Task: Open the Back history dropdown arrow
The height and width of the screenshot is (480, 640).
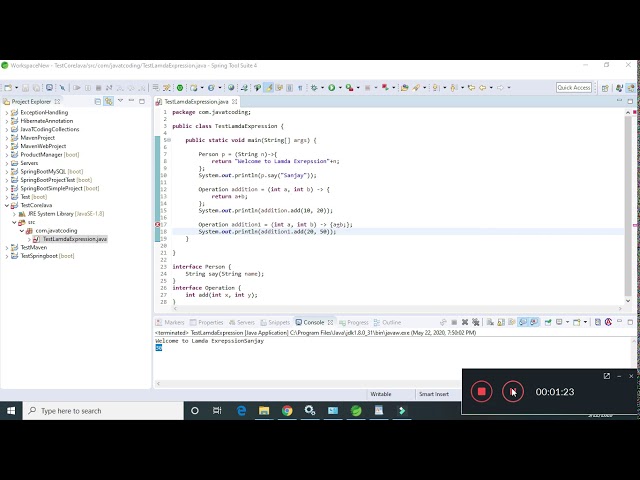Action: pyautogui.click(x=491, y=87)
